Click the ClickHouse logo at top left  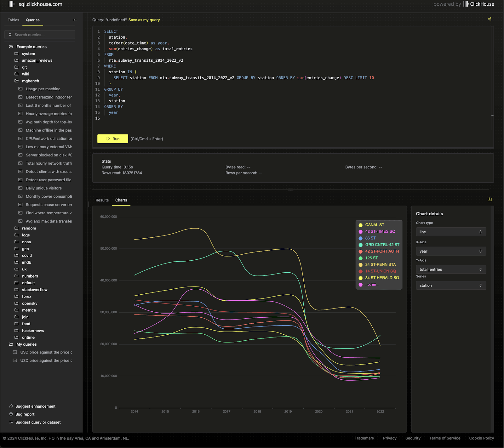[x=11, y=4]
